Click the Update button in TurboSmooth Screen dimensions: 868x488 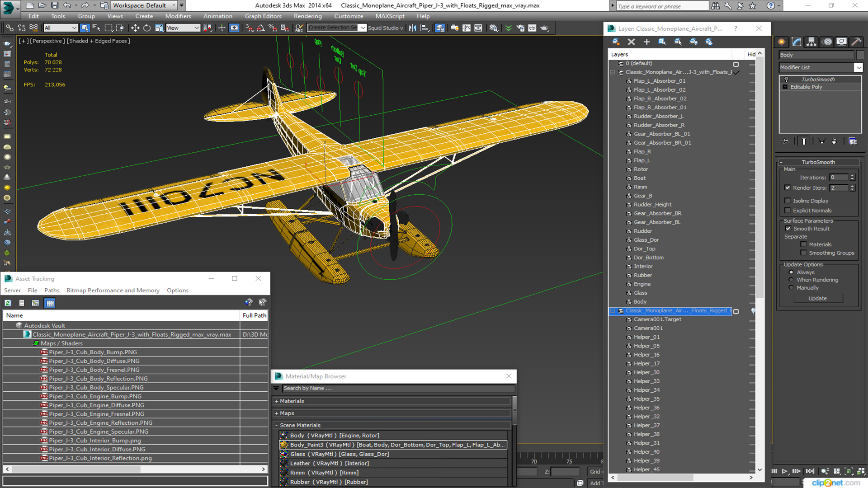tap(817, 299)
